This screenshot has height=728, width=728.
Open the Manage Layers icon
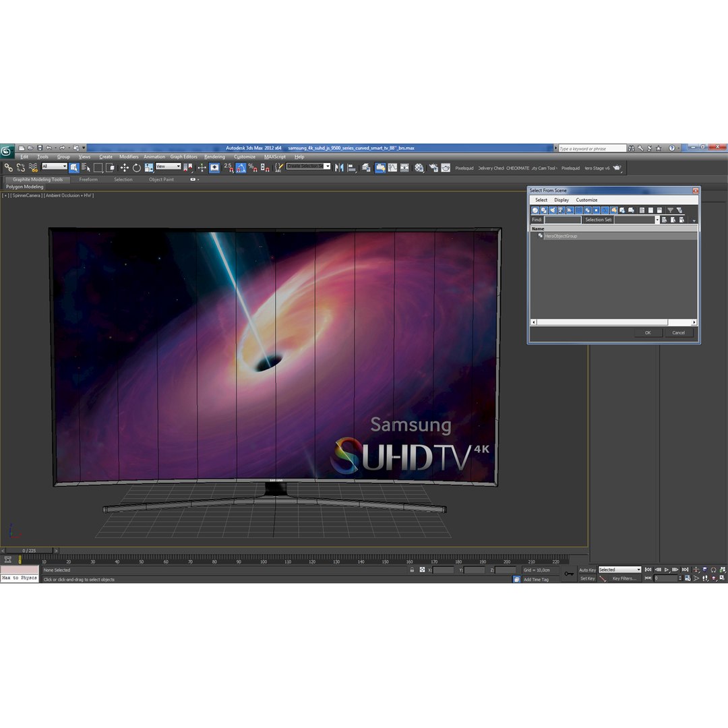(366, 168)
